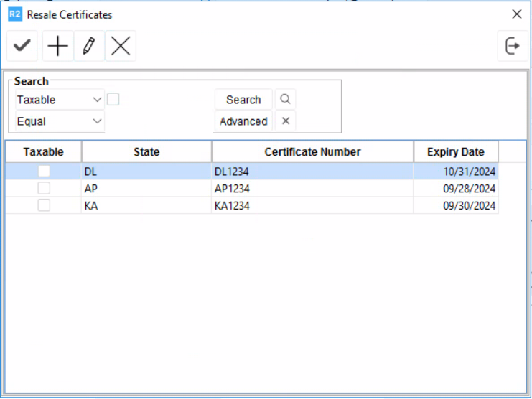Click the R2 application icon in title bar
Image resolution: width=532 pixels, height=399 pixels.
pyautogui.click(x=14, y=14)
